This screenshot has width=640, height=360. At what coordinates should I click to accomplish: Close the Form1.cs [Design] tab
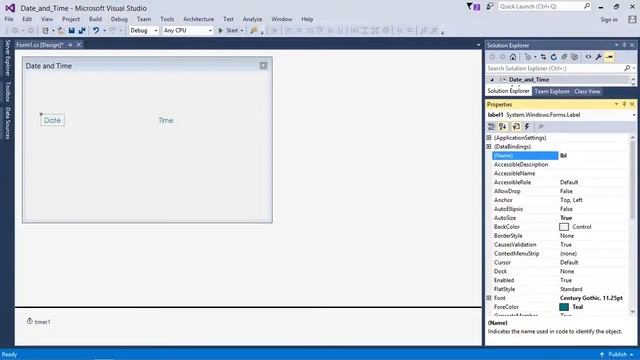[x=79, y=45]
